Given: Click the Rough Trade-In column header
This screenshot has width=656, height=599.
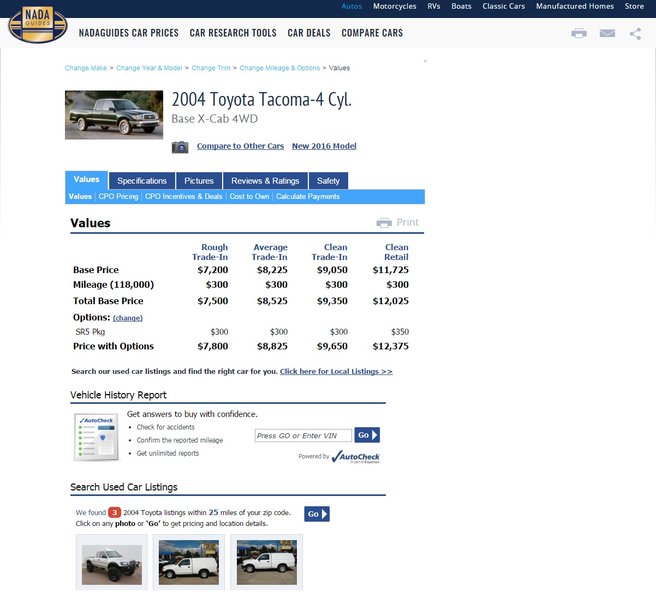Looking at the screenshot, I should [x=210, y=252].
